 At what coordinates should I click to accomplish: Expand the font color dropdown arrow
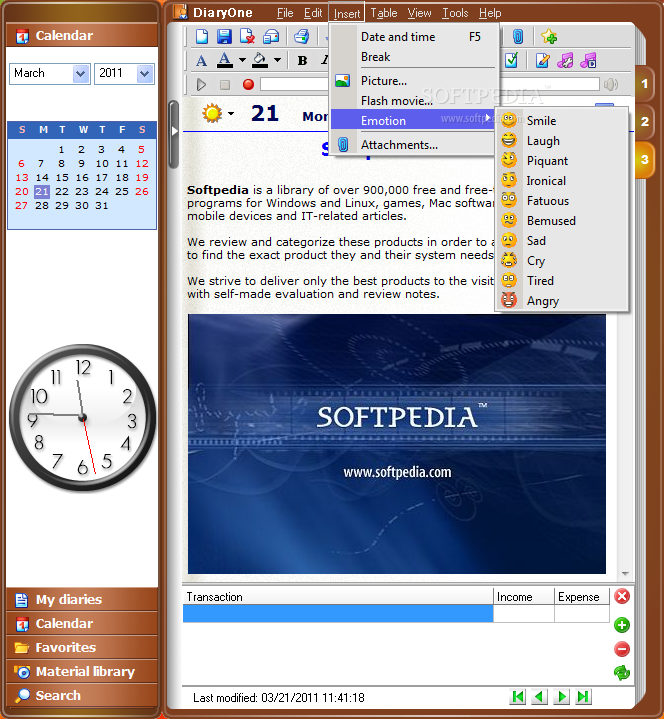pos(242,60)
